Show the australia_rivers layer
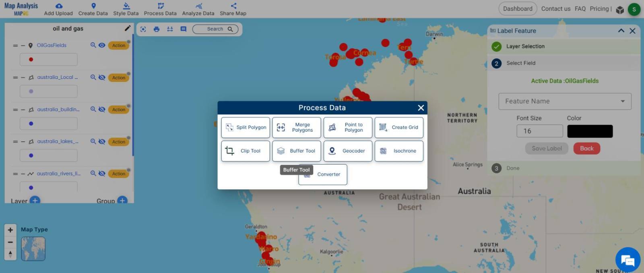644x273 pixels. 102,174
